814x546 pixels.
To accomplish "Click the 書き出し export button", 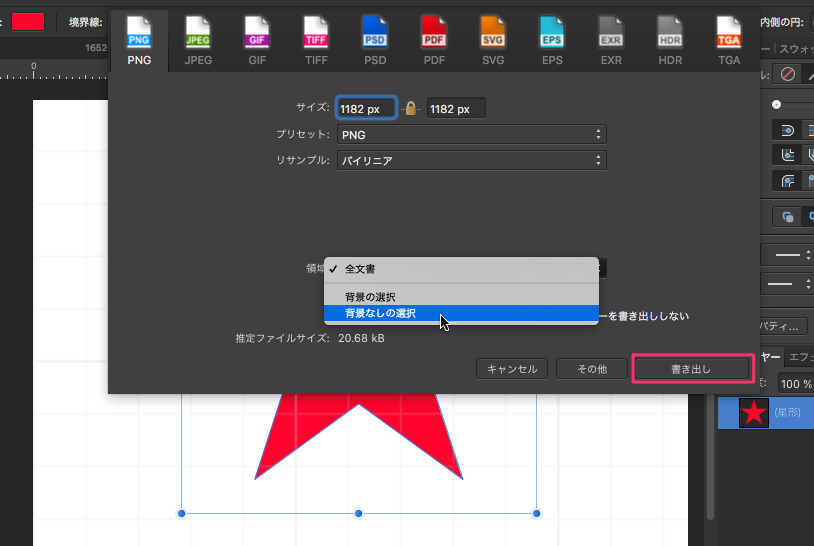I will (691, 369).
